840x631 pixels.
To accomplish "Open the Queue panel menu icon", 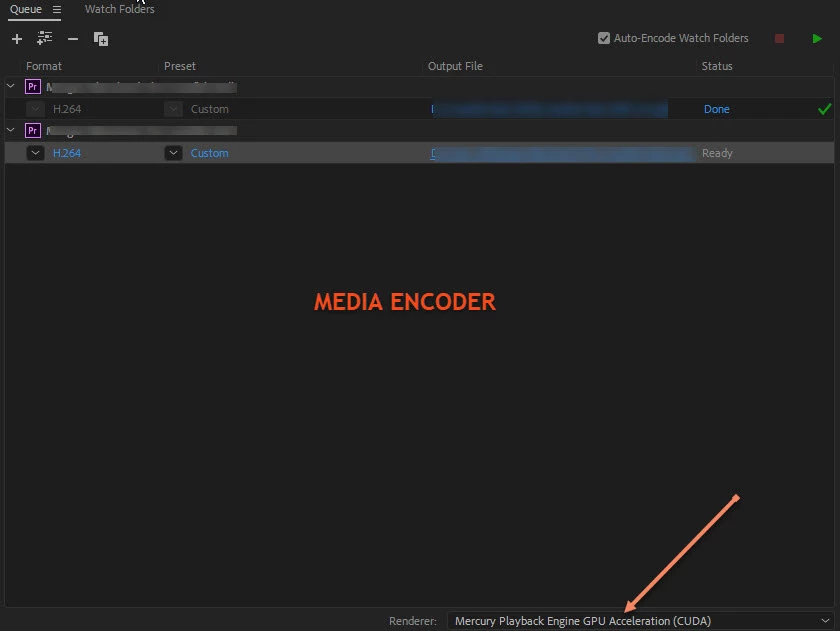I will [x=57, y=9].
